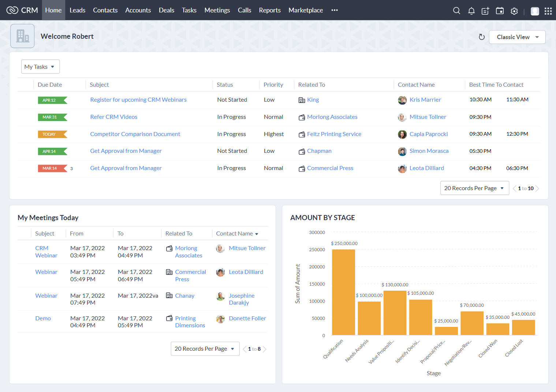Go to the Leads tab
556x392 pixels.
coord(77,10)
